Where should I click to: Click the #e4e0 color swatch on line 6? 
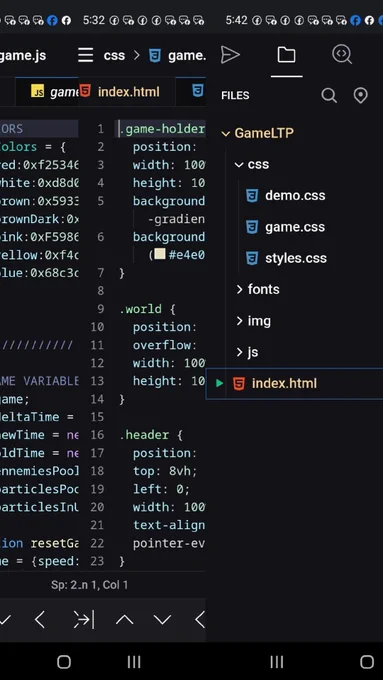160,254
